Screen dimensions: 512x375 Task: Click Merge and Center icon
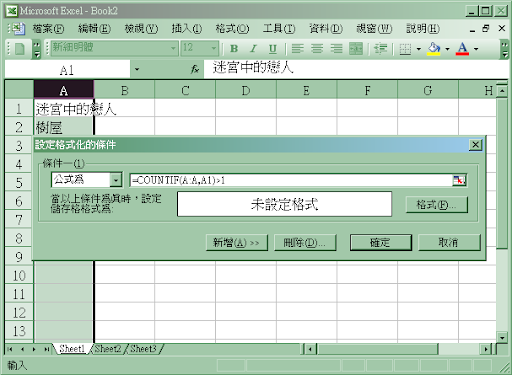click(x=356, y=49)
